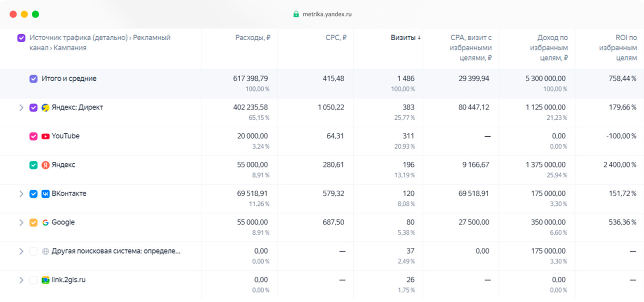This screenshot has width=644, height=302.
Task: Check the link.2gis.ru row checkbox
Action: tap(33, 280)
